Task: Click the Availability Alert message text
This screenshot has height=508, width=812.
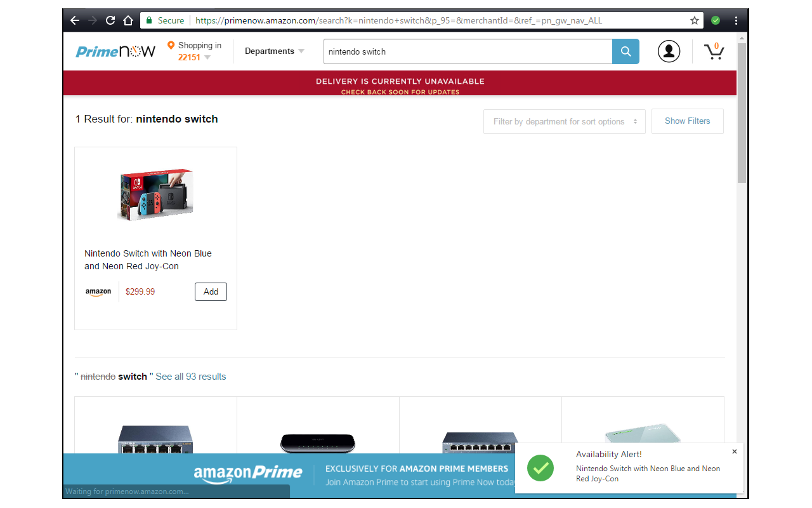Action: click(648, 474)
